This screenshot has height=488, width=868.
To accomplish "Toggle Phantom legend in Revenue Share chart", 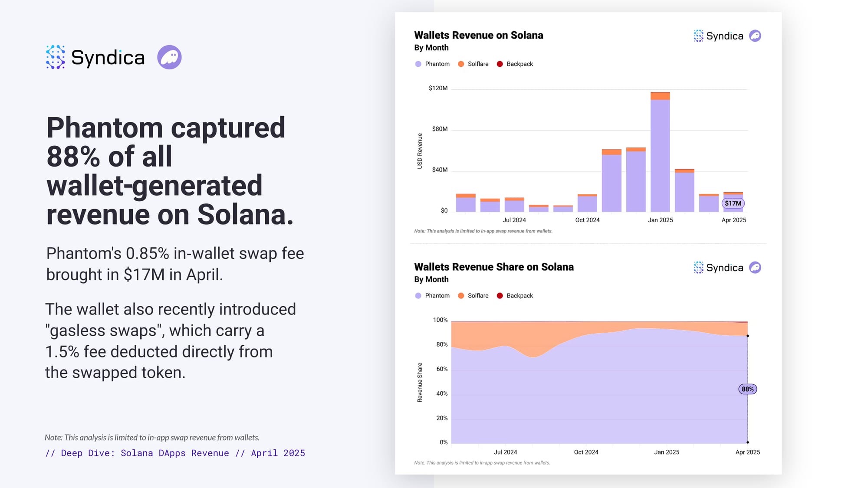I will click(432, 295).
